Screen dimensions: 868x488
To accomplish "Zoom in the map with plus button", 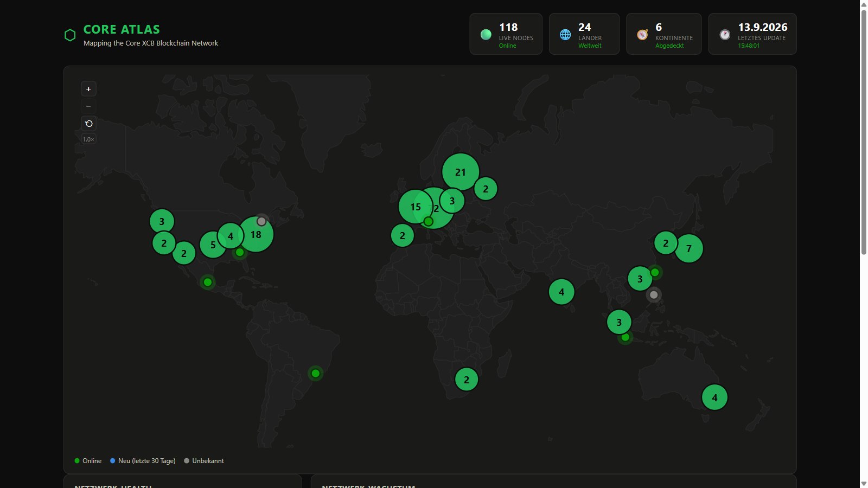I will (88, 89).
